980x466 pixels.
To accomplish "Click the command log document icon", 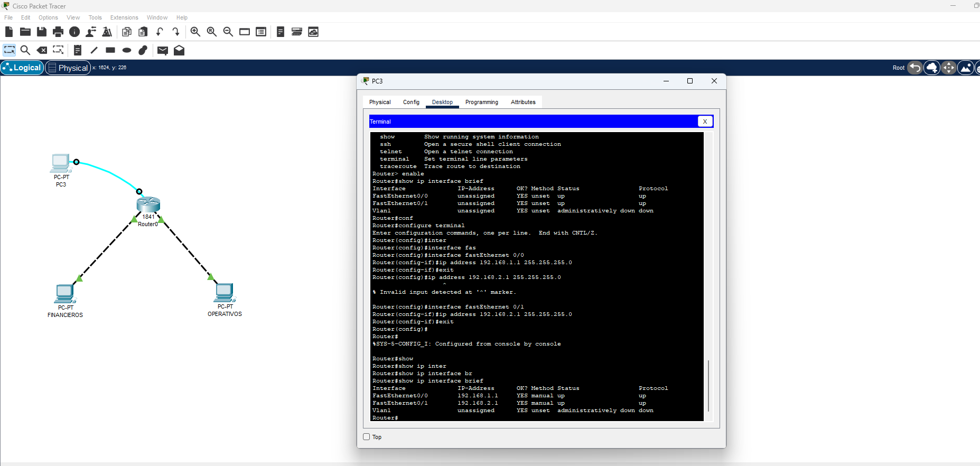I will tap(281, 32).
